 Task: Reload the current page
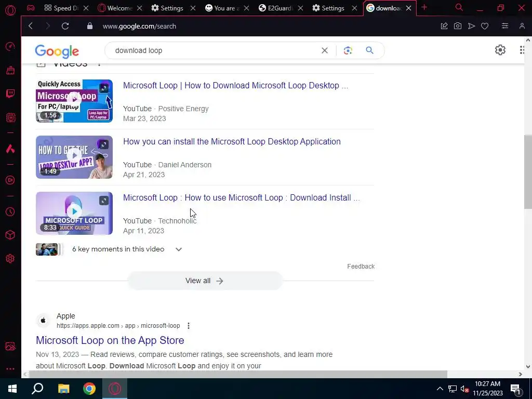tap(65, 26)
